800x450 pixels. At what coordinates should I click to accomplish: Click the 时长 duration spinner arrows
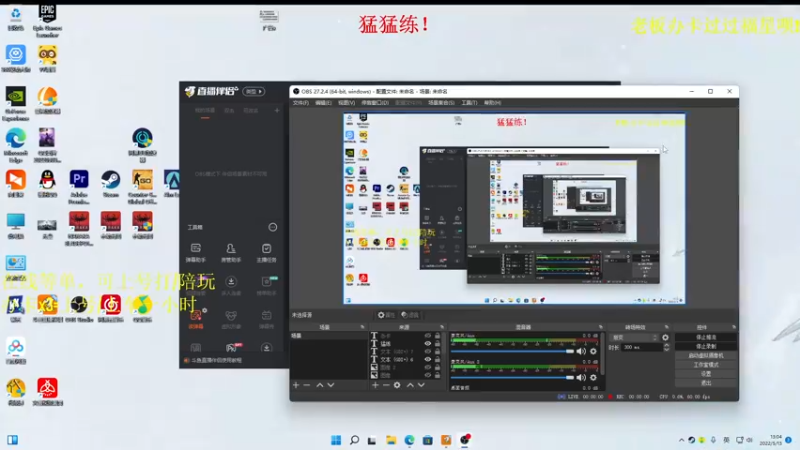click(666, 347)
